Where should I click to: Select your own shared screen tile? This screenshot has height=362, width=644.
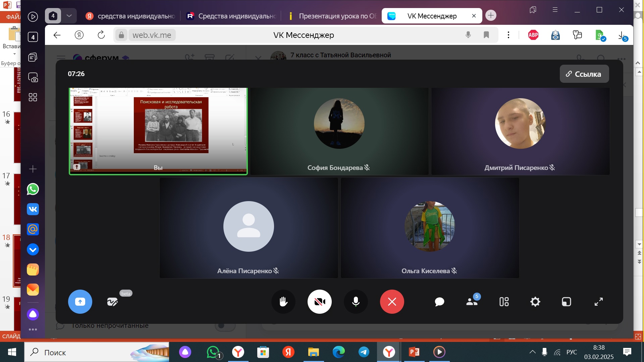pos(158,131)
